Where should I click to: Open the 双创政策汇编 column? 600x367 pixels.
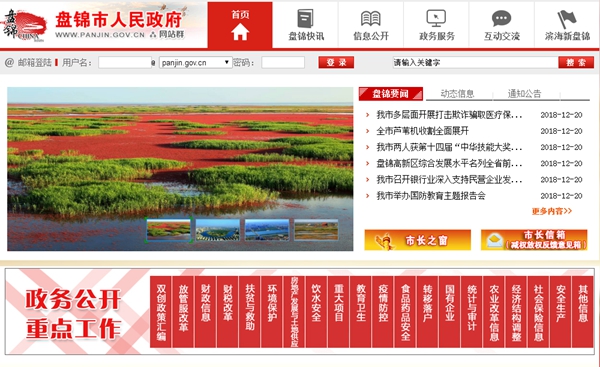tap(161, 312)
